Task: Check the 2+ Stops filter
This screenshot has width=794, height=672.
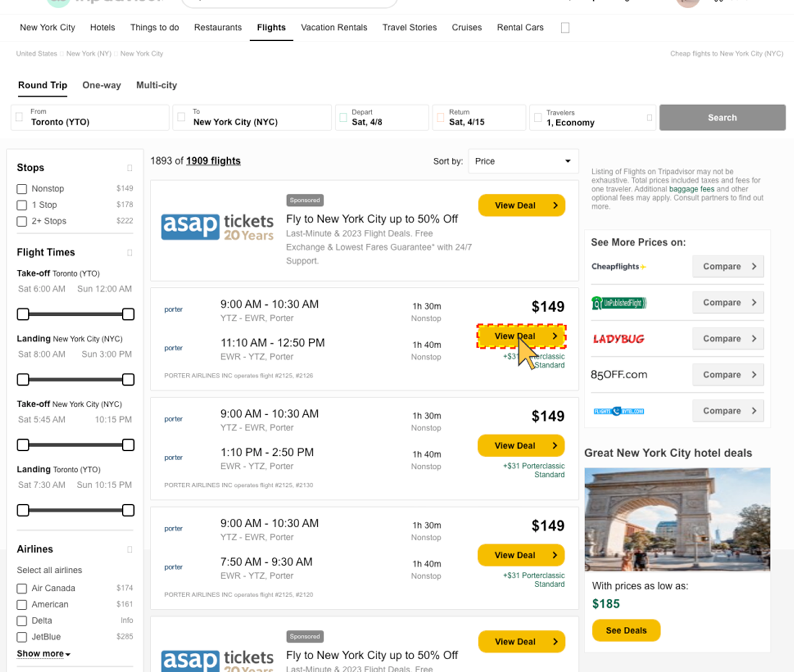Action: point(22,222)
